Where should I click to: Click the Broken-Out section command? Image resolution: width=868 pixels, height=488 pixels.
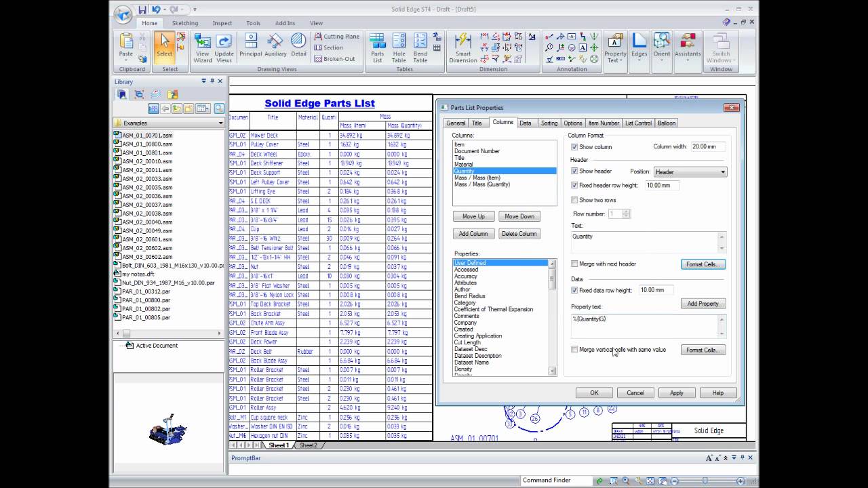coord(334,59)
